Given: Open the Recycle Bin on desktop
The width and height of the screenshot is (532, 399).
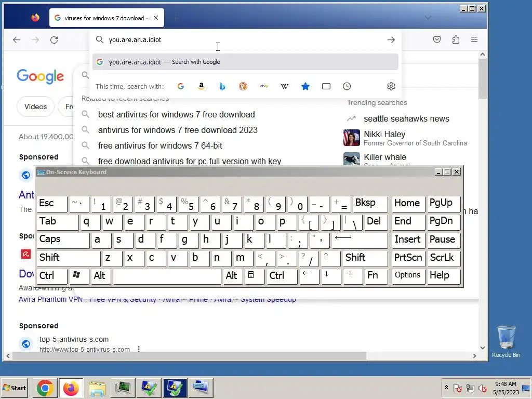Looking at the screenshot, I should coord(506,341).
